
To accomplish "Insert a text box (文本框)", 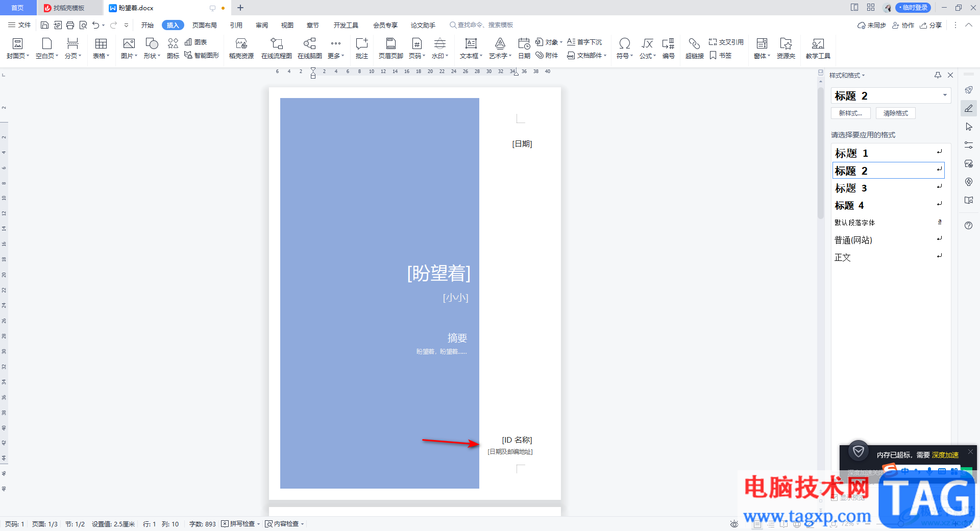I will click(471, 49).
